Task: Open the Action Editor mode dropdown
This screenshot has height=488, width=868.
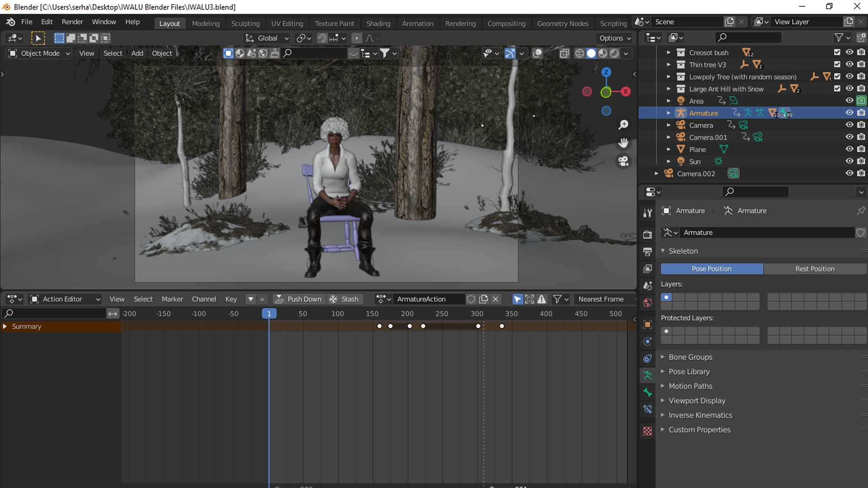Action: (65, 299)
